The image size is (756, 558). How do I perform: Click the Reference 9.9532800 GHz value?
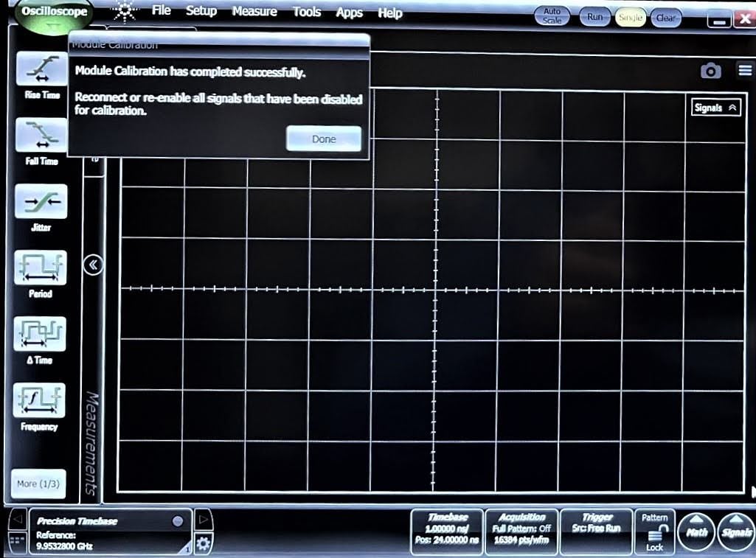coord(64,546)
